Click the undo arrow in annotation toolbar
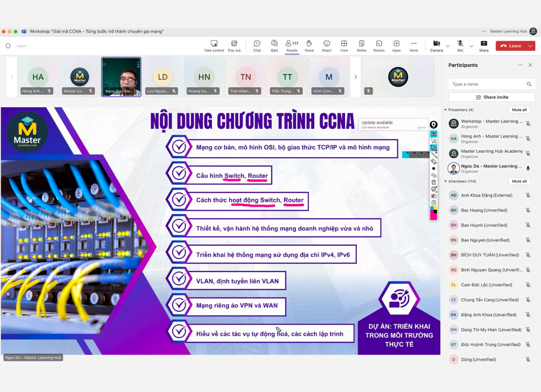The width and height of the screenshot is (541, 392). pos(434,175)
